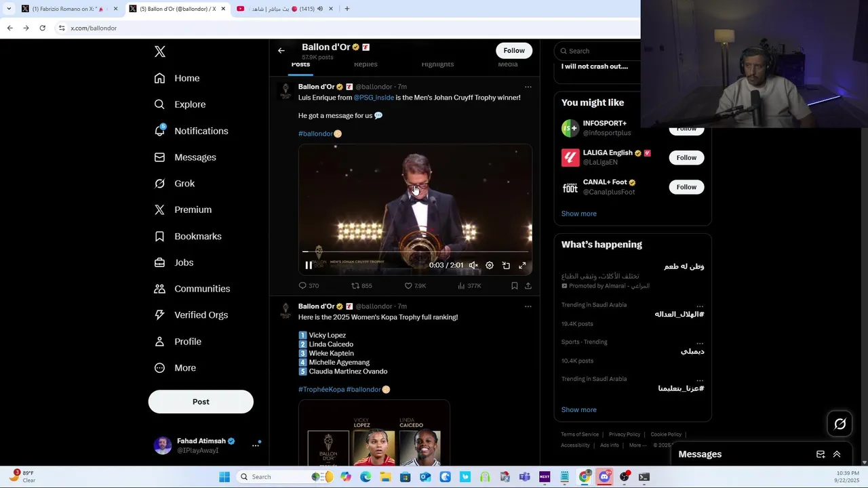Open Communities in sidebar
The width and height of the screenshot is (868, 488).
point(192,289)
